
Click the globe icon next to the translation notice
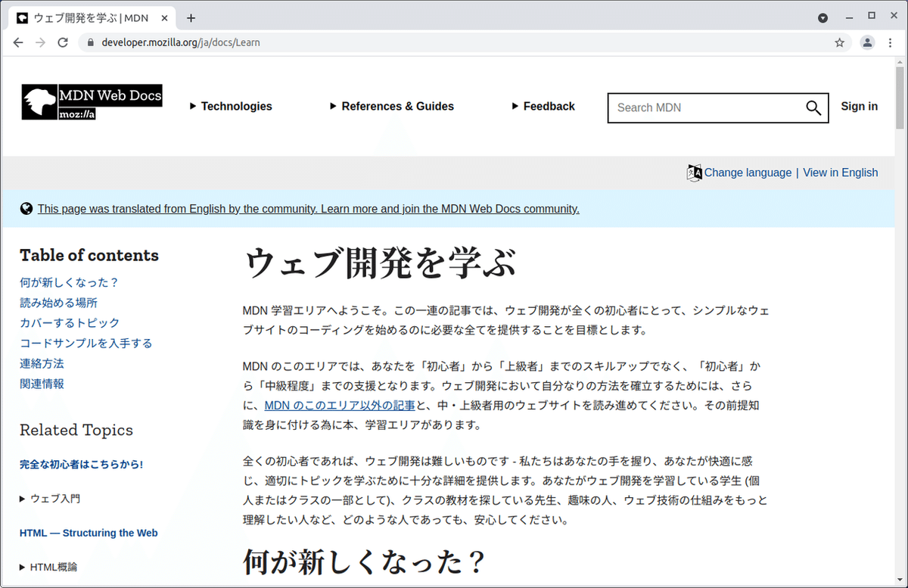26,208
